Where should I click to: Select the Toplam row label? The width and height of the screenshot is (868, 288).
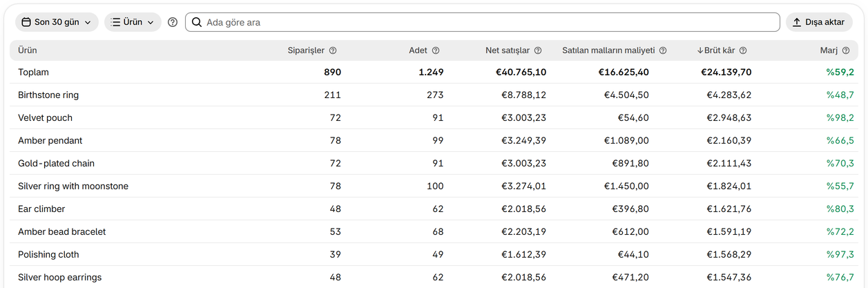tap(33, 72)
